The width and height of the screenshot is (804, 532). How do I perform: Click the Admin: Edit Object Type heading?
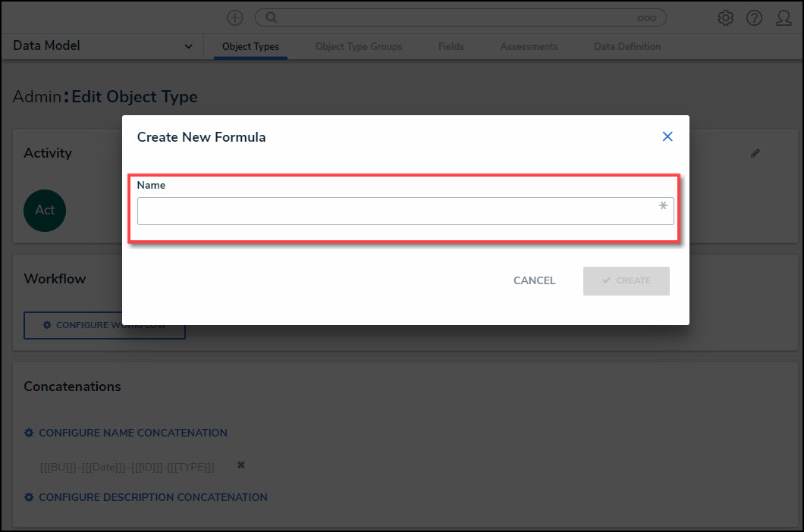click(x=105, y=96)
